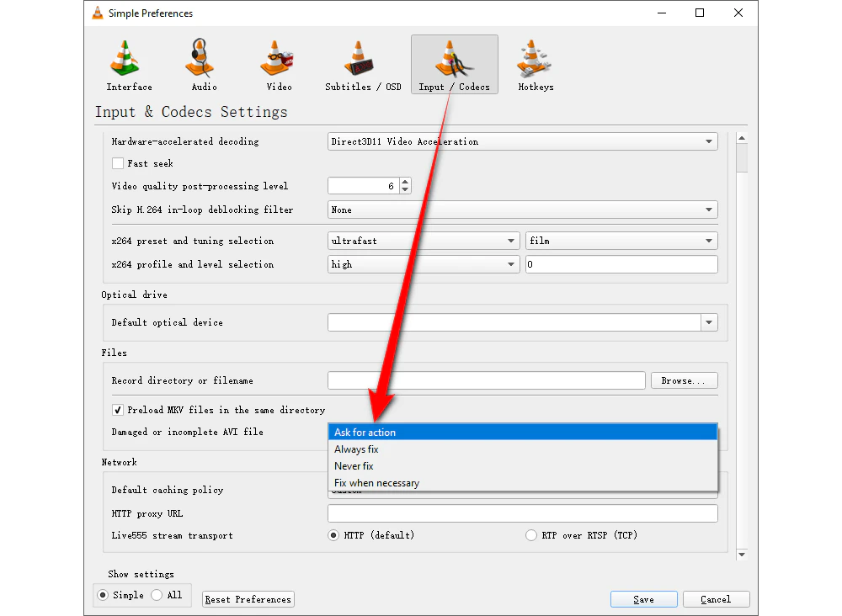Click the post-processing level value field

(364, 186)
